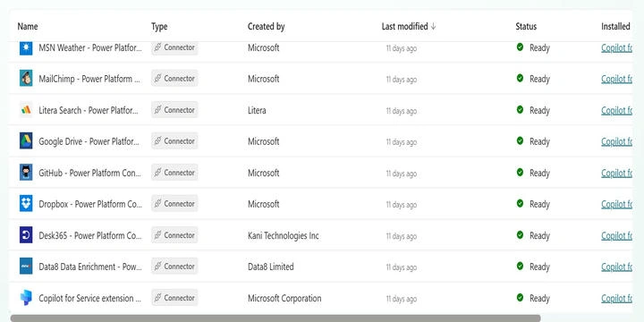Open the Copilot link in the MailChimp row
This screenshot has width=644, height=322.
[616, 79]
